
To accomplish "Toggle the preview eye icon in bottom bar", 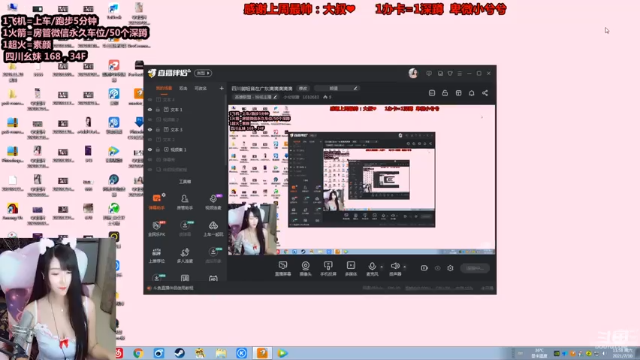I will point(438,268).
